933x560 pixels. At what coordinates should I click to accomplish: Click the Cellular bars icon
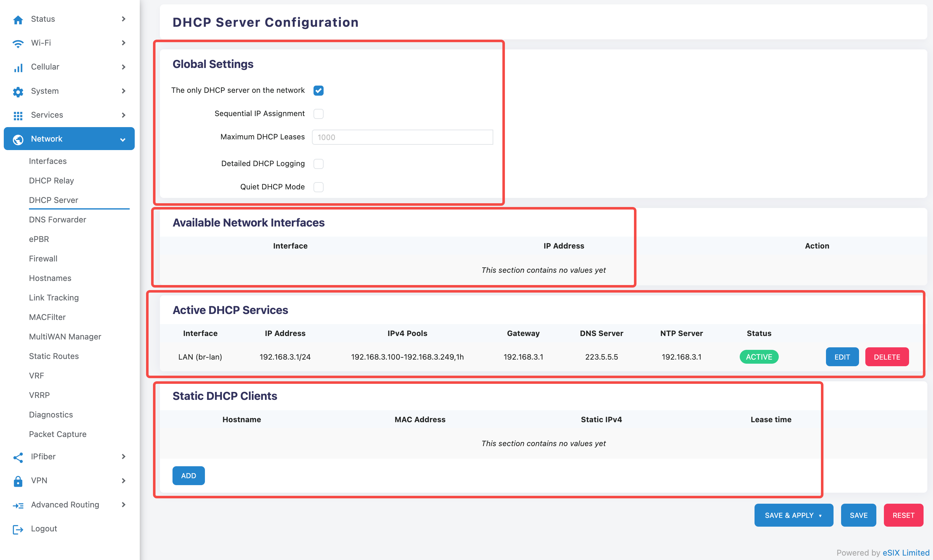(x=18, y=68)
